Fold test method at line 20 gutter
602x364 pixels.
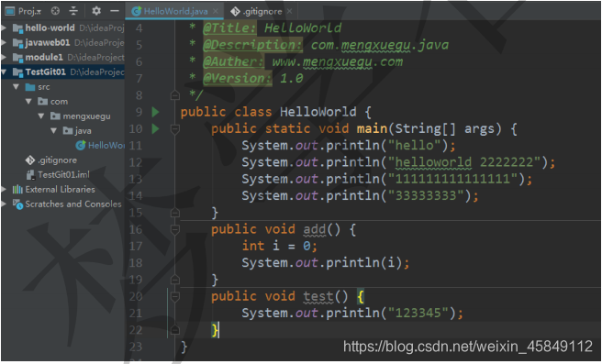(174, 296)
